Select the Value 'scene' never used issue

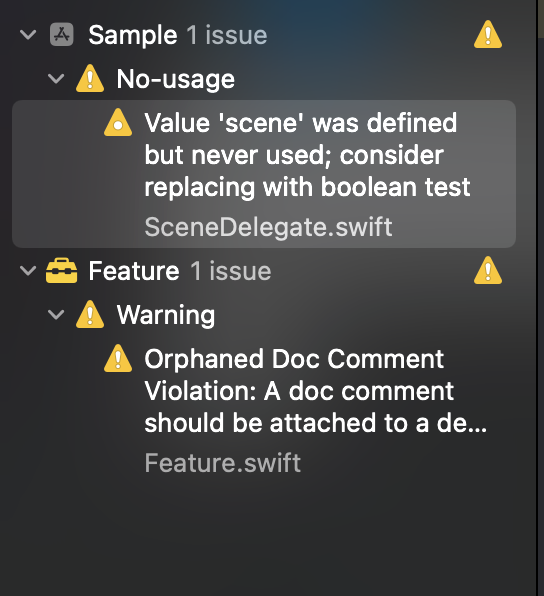(x=264, y=174)
